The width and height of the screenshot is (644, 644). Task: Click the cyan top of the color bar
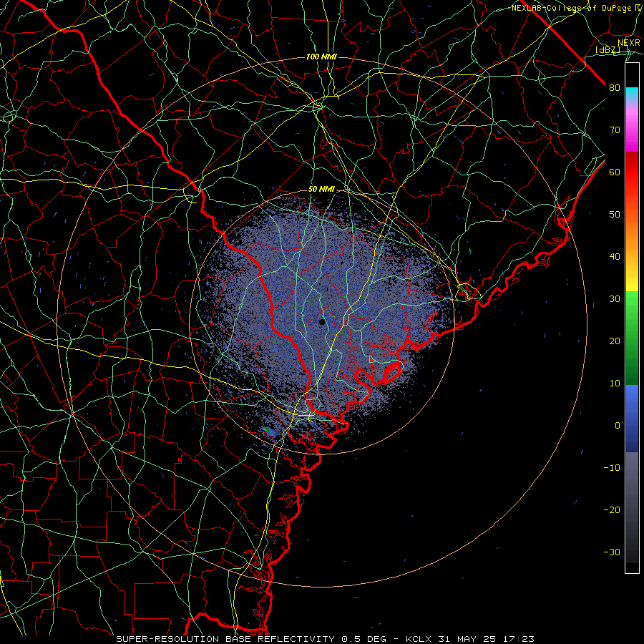pos(632,93)
